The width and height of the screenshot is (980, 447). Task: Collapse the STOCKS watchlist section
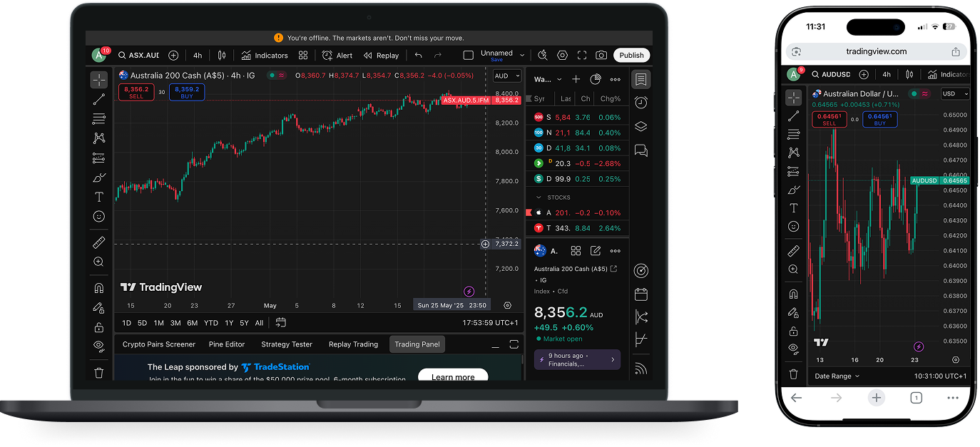point(539,197)
